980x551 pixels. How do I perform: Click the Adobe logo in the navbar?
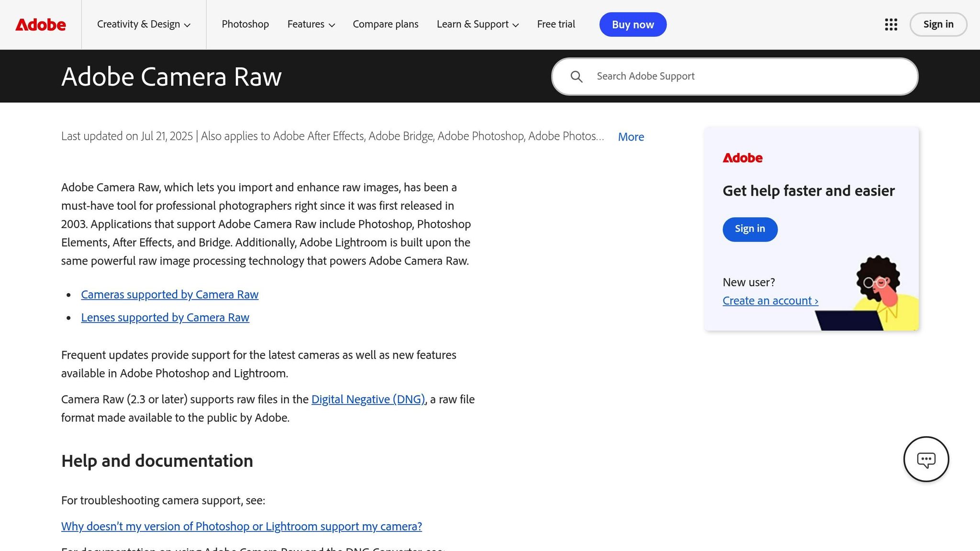click(41, 24)
